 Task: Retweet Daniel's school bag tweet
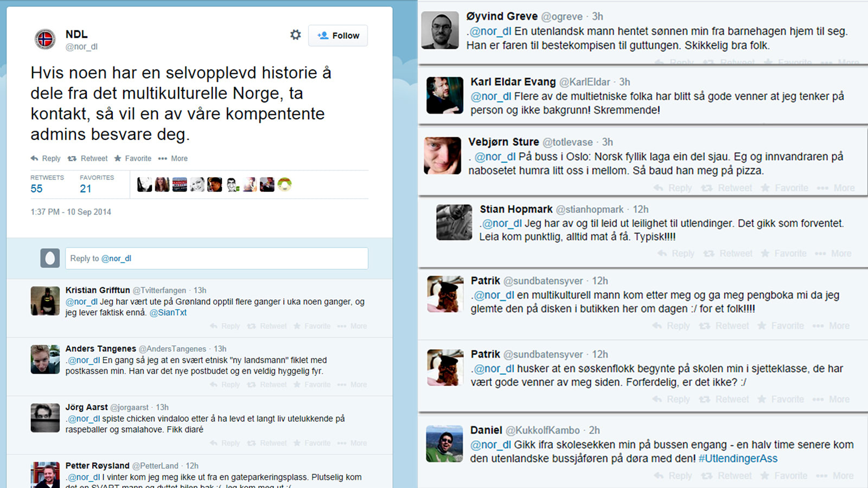727,476
